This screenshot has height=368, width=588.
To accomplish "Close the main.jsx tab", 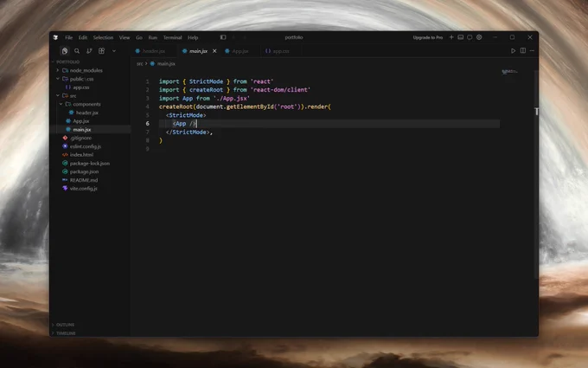I will point(214,51).
